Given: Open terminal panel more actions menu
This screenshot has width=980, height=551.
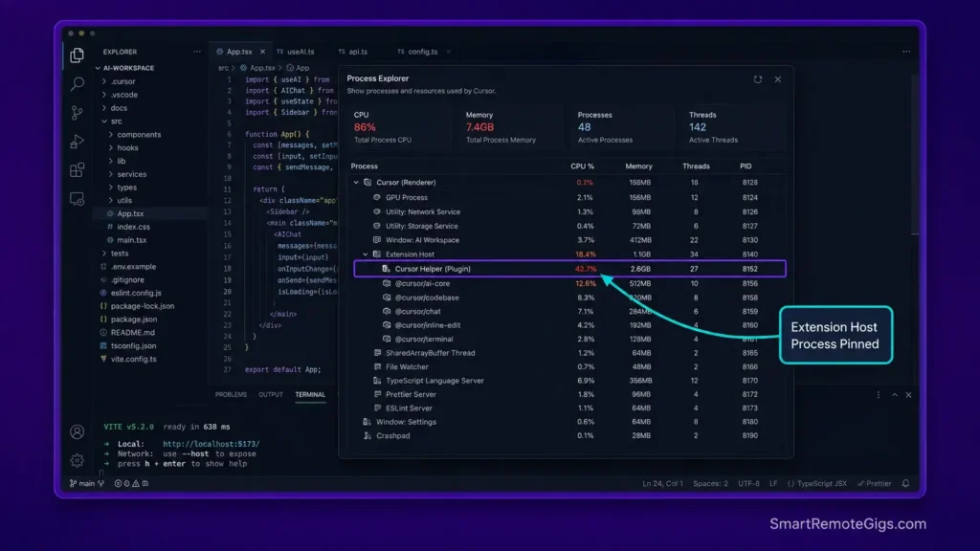Looking at the screenshot, I should point(879,395).
